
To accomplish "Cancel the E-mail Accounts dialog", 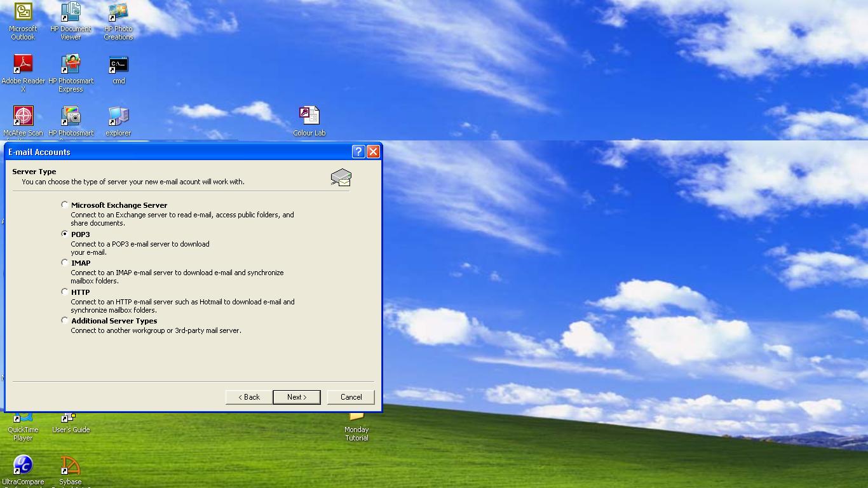I will [351, 396].
